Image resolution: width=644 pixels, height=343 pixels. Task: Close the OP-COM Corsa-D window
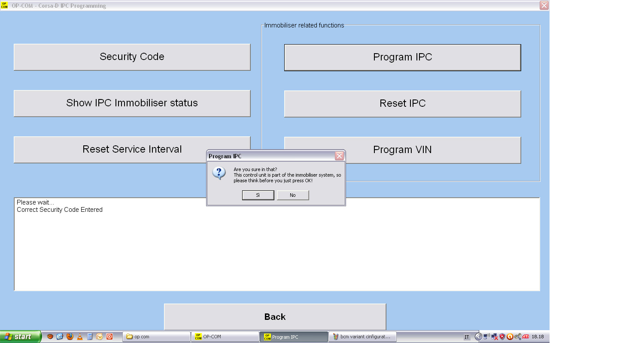click(x=544, y=6)
